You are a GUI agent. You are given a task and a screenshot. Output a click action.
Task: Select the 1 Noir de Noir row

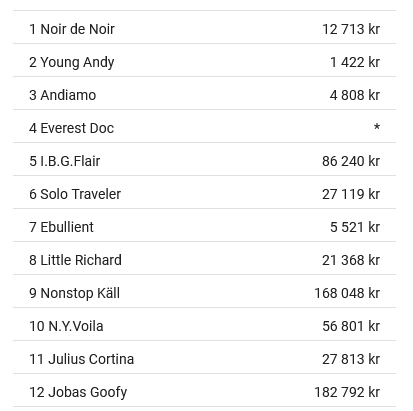tap(204, 27)
